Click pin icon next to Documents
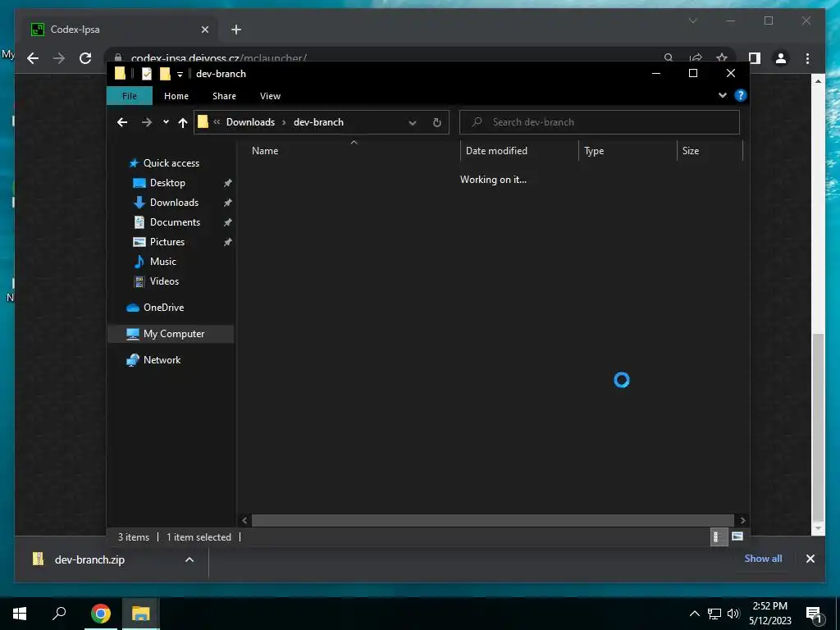Image resolution: width=840 pixels, height=630 pixels. [228, 221]
